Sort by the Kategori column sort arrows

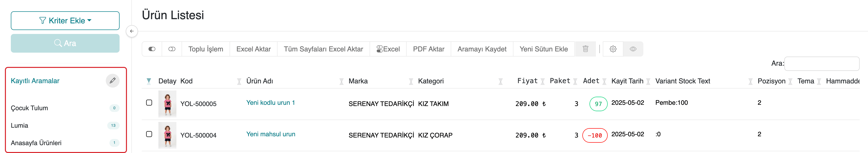click(x=500, y=81)
